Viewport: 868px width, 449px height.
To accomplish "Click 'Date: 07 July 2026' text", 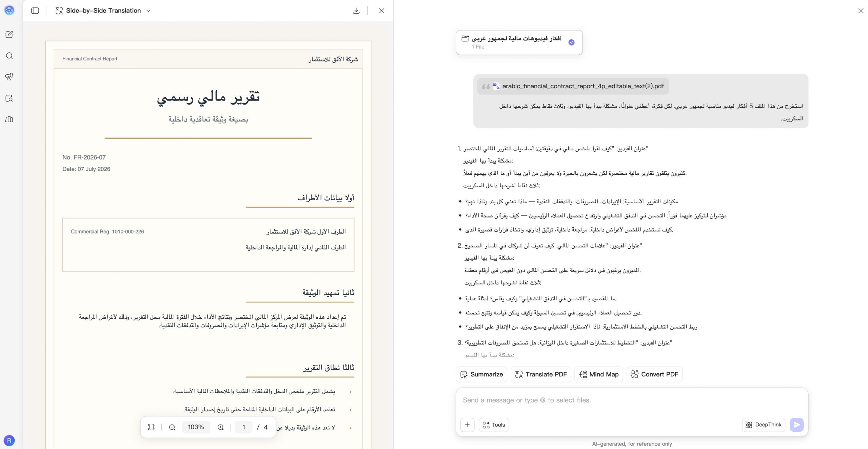I will 86,169.
